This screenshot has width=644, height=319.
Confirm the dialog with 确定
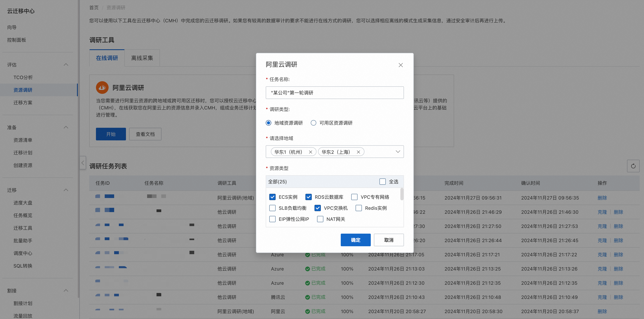[356, 240]
